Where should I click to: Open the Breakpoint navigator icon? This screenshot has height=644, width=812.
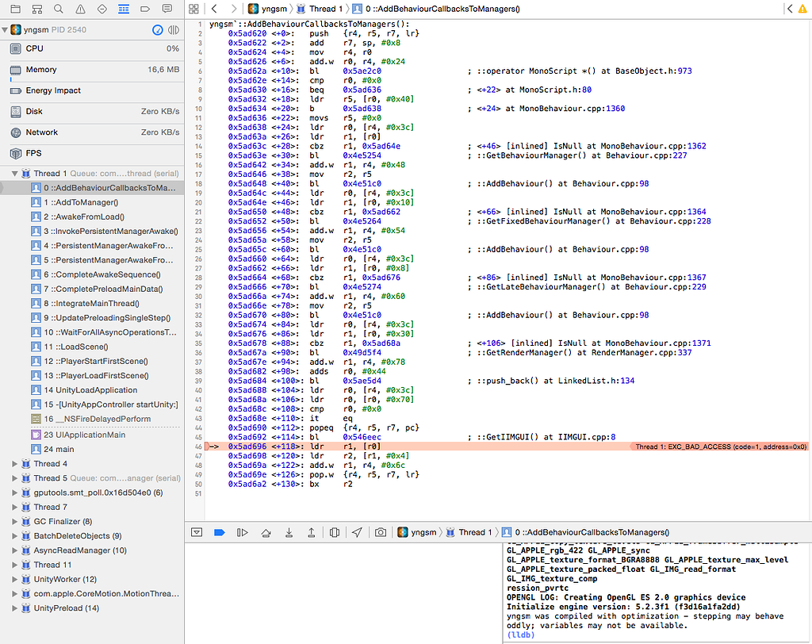point(147,9)
